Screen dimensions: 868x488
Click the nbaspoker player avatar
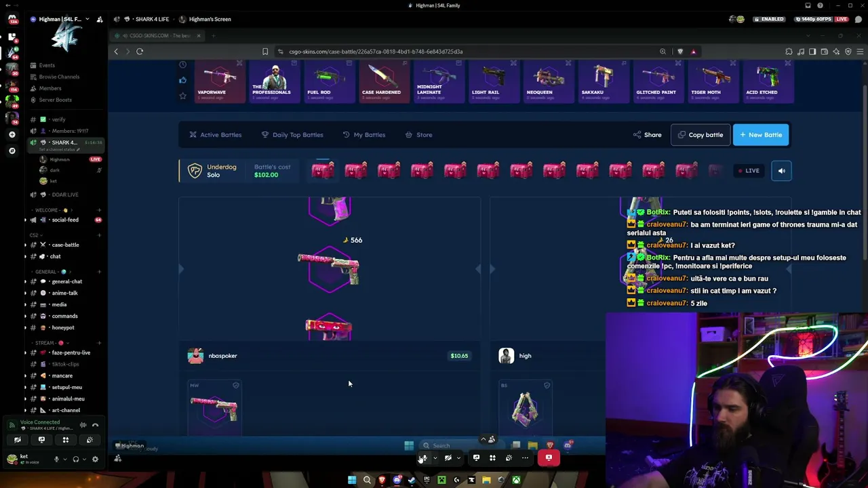(195, 356)
